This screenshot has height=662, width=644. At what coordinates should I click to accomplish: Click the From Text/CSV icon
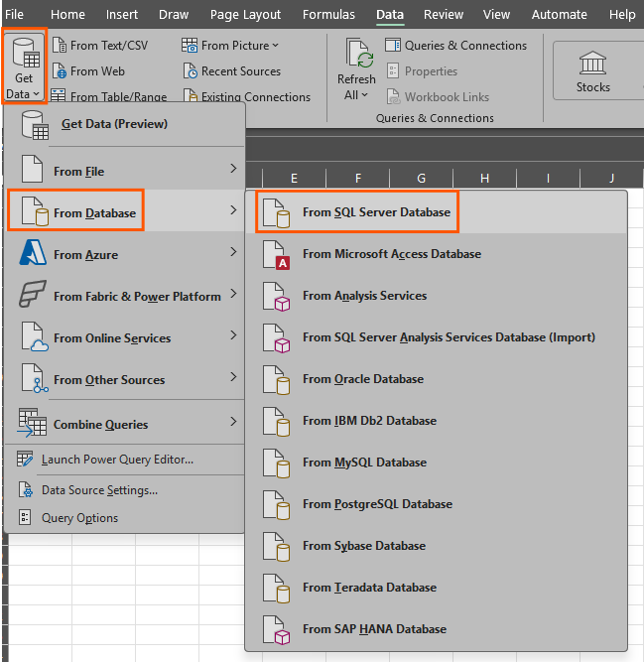pos(60,46)
